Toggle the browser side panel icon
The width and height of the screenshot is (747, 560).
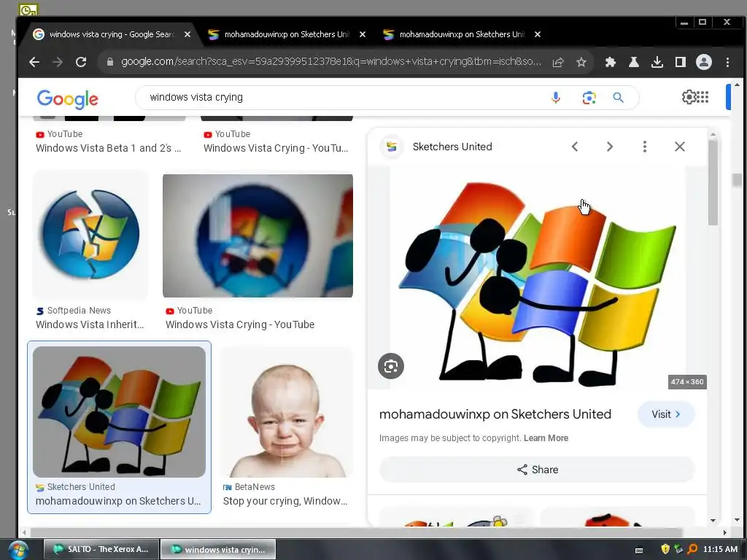point(681,62)
